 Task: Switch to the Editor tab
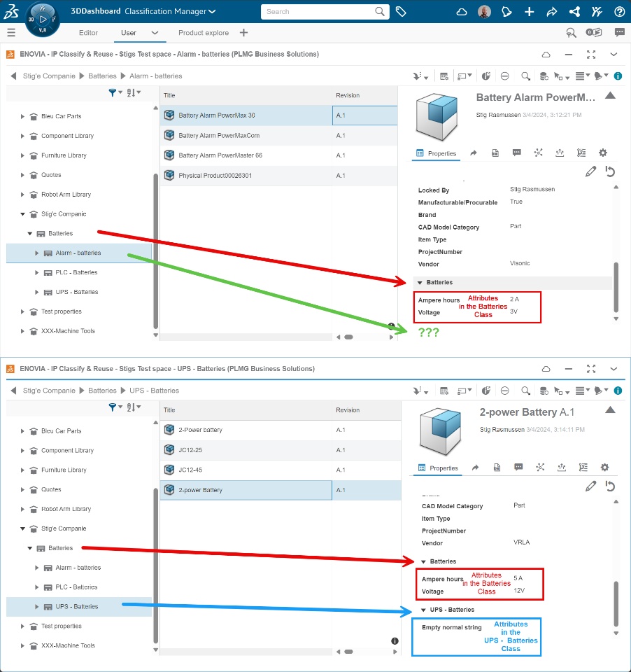tap(88, 33)
